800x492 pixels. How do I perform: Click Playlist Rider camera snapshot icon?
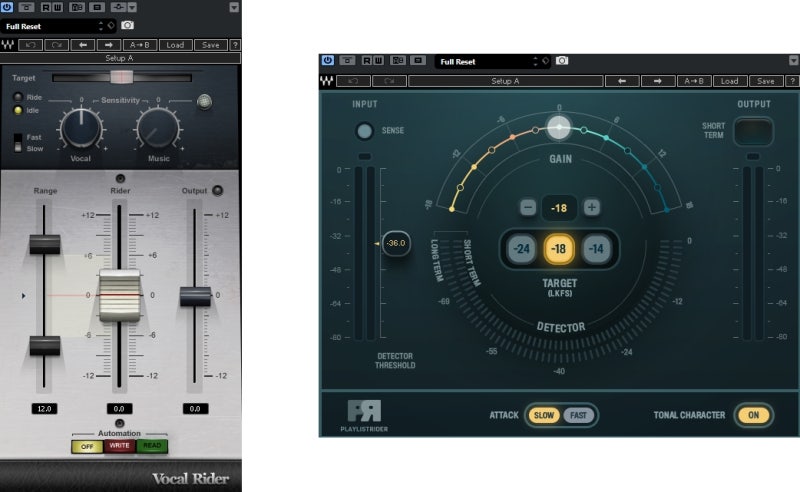(562, 61)
